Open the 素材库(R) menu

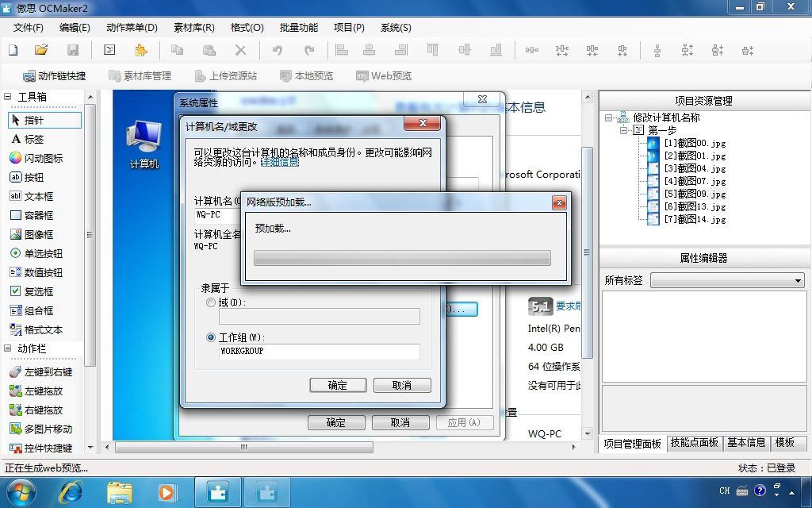(194, 28)
